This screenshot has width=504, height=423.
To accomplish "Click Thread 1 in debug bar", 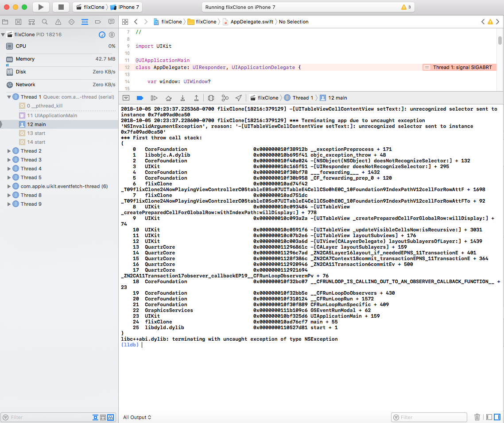I will coord(299,98).
